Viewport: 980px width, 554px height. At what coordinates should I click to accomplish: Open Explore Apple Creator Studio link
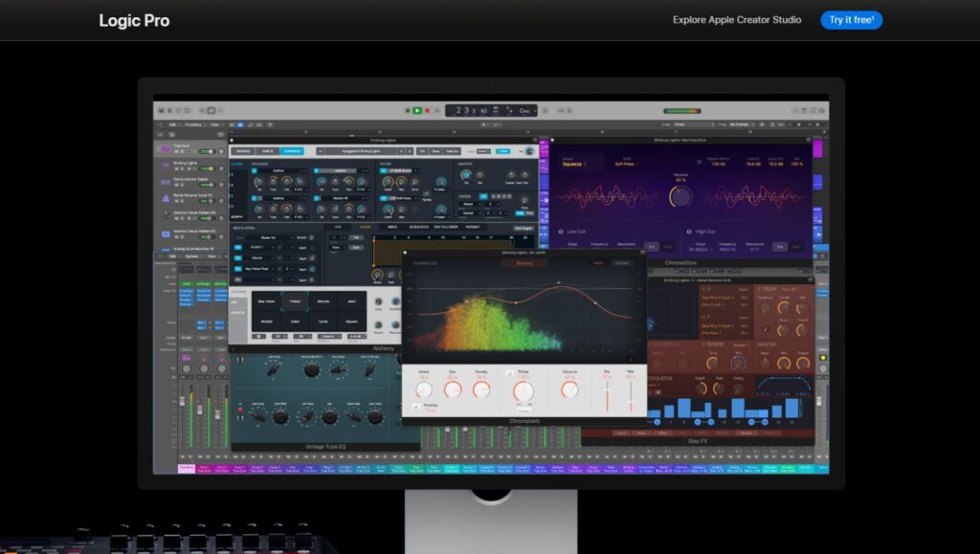tap(737, 20)
